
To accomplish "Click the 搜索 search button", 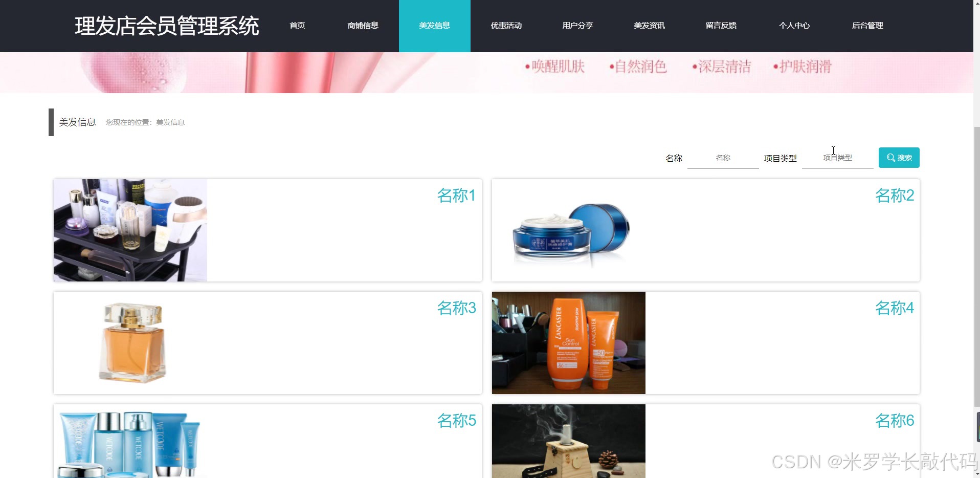I will click(x=899, y=158).
